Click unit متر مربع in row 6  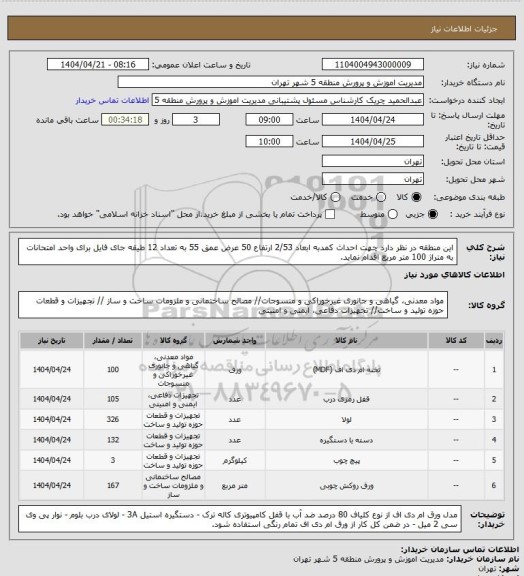coord(234,486)
